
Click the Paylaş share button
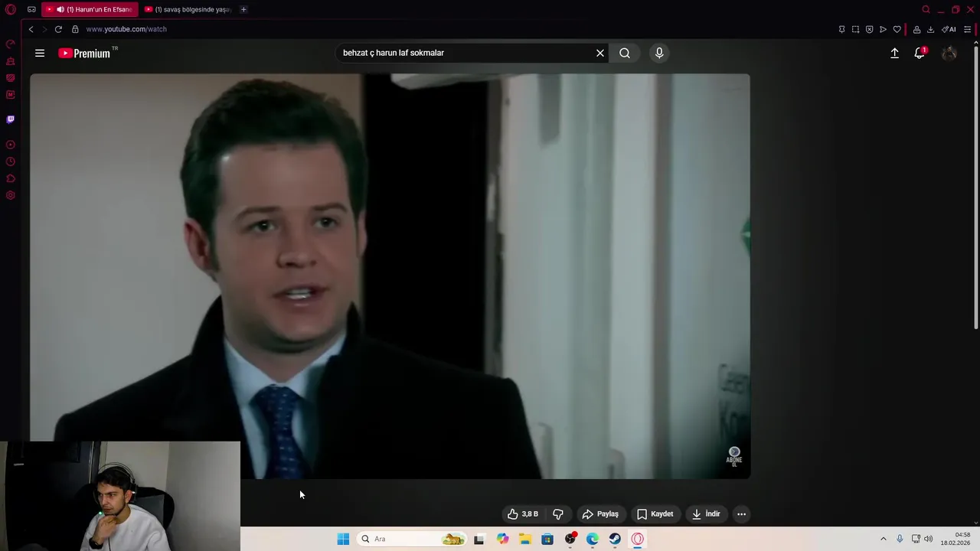pyautogui.click(x=600, y=514)
